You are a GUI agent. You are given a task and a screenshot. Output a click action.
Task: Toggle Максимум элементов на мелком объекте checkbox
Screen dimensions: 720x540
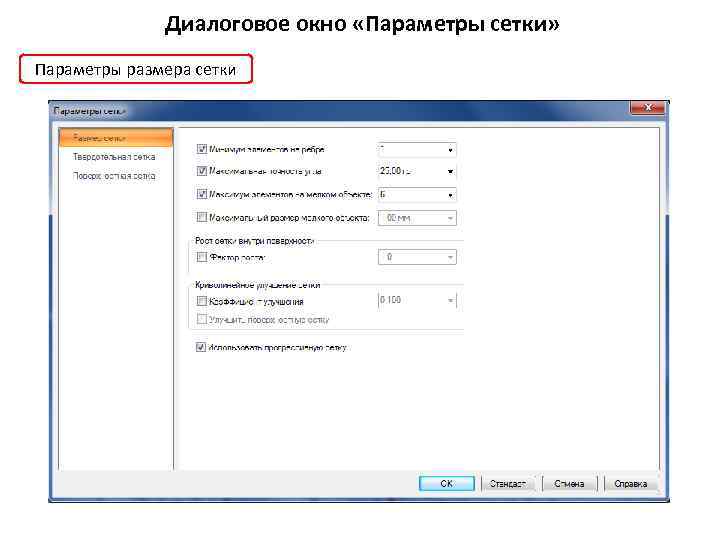click(202, 194)
